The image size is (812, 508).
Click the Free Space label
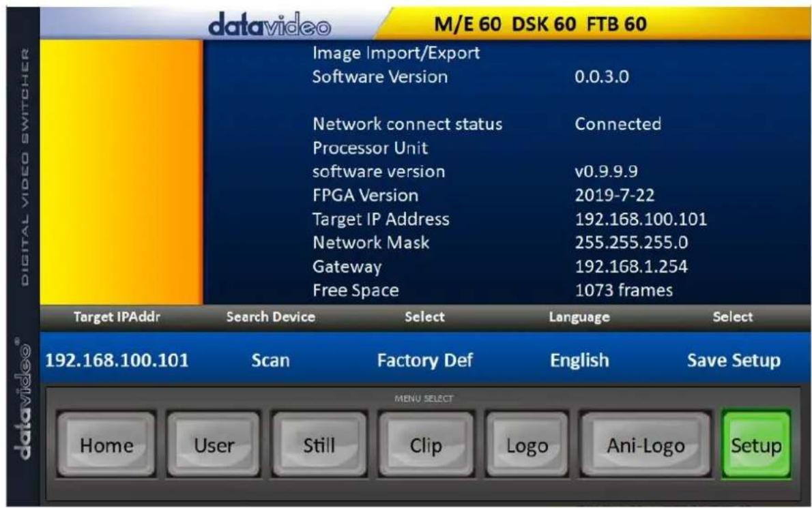tap(356, 290)
